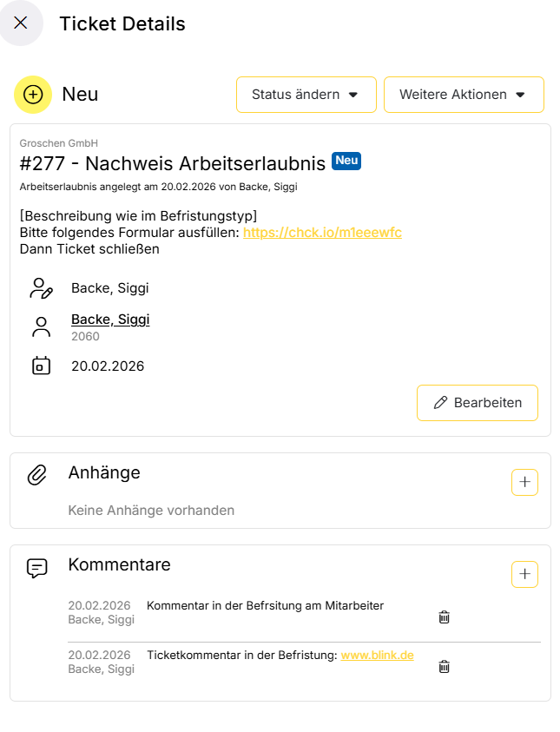Image resolution: width=560 pixels, height=732 pixels.
Task: Close the Ticket Details panel
Action: [x=21, y=23]
